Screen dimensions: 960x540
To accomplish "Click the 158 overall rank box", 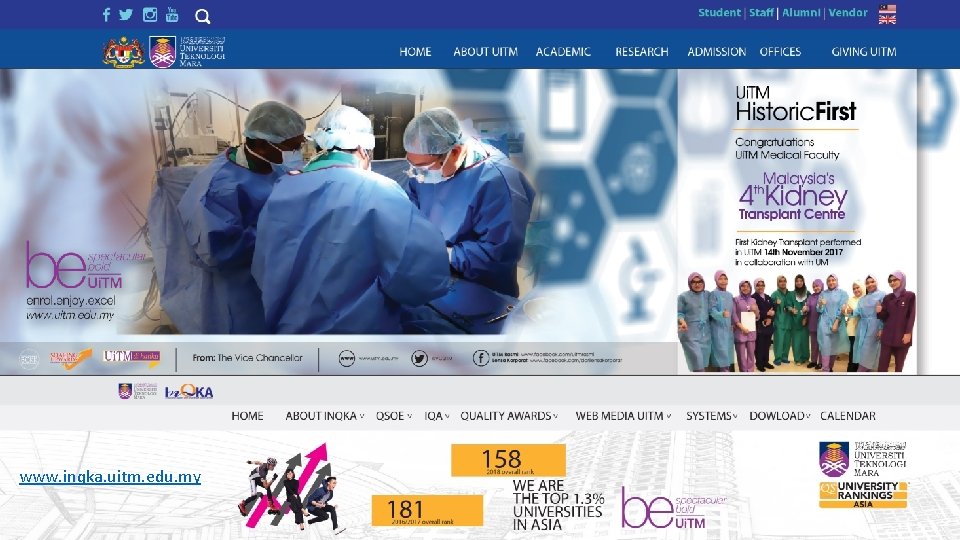I will pos(508,460).
